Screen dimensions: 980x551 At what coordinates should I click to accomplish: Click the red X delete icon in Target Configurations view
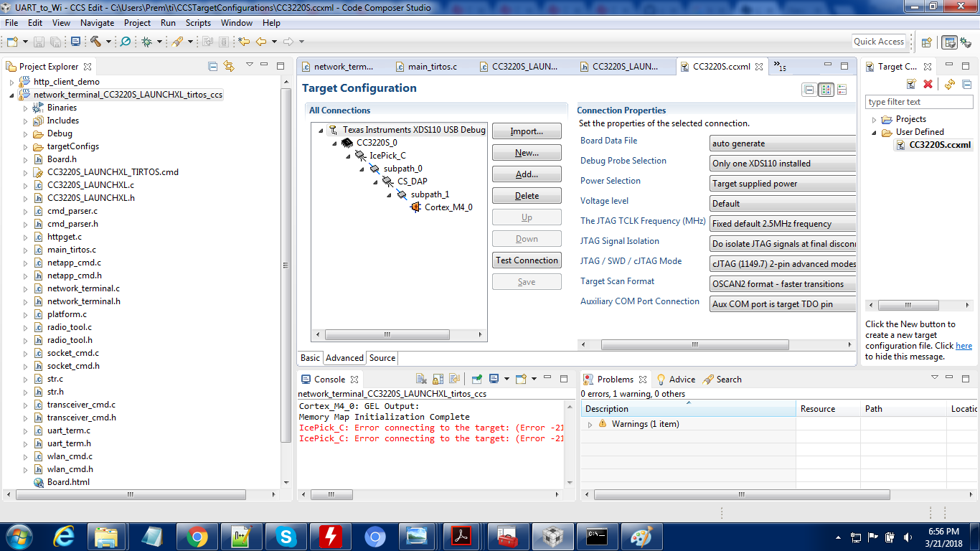928,85
